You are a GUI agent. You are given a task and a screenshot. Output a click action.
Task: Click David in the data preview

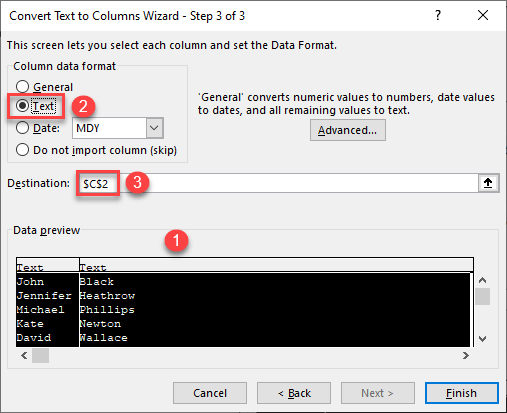(34, 338)
